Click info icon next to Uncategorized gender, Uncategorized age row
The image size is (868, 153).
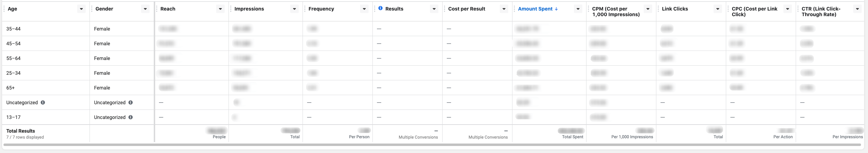(131, 102)
